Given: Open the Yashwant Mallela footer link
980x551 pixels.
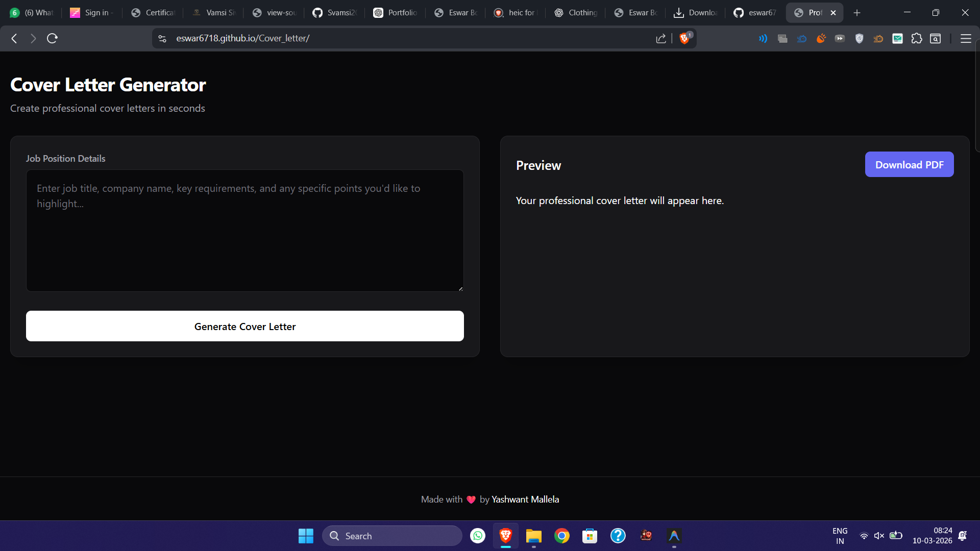Looking at the screenshot, I should tap(525, 499).
